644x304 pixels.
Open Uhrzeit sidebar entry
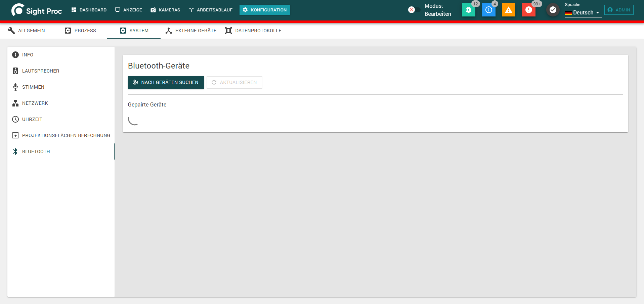[x=61, y=119]
